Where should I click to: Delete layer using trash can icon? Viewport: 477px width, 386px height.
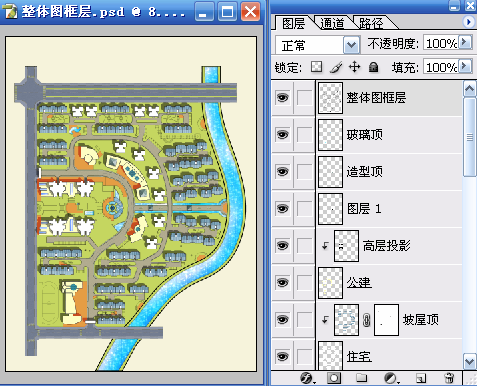tap(449, 378)
